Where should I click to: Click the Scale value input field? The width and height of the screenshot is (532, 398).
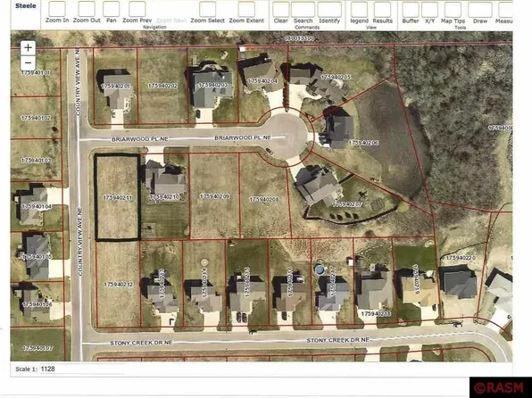[x=81, y=369]
